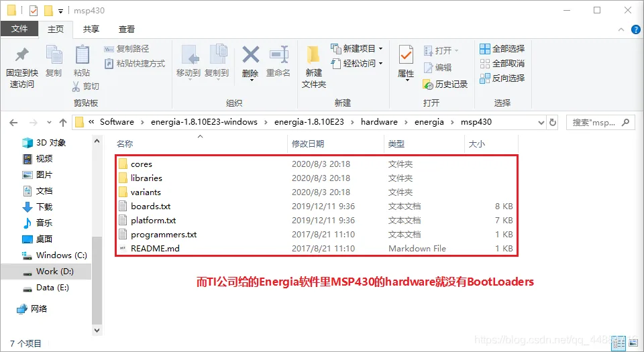This screenshot has height=352, width=644.
Task: Click Invert selection (反向选择)
Action: pos(502,78)
